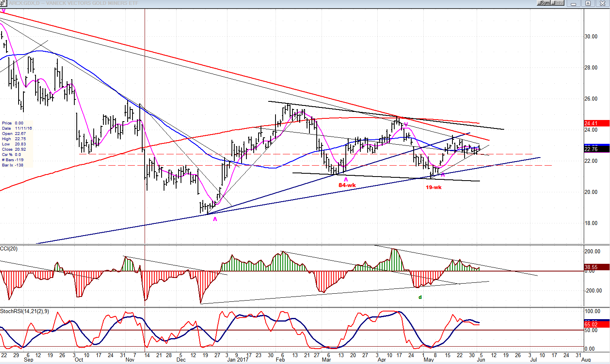
Task: Select the black 22.76 last price tag
Action: pos(596,149)
